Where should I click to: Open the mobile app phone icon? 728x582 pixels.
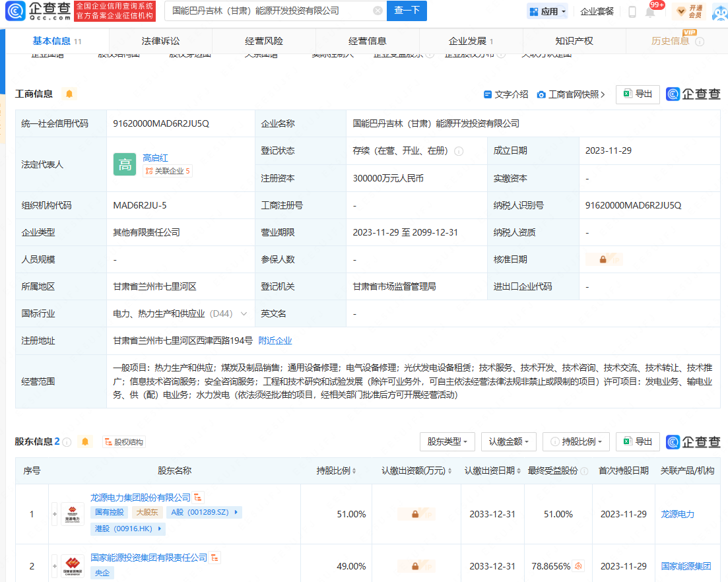(x=632, y=12)
